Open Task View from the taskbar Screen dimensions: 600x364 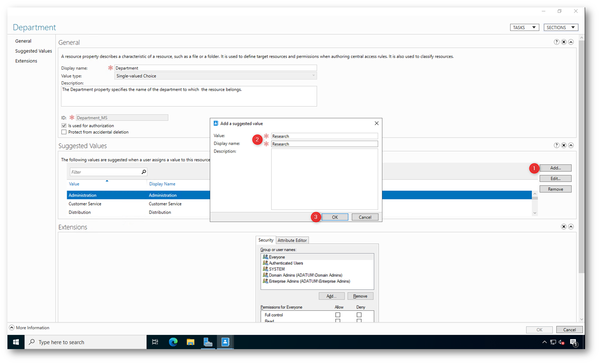[155, 342]
